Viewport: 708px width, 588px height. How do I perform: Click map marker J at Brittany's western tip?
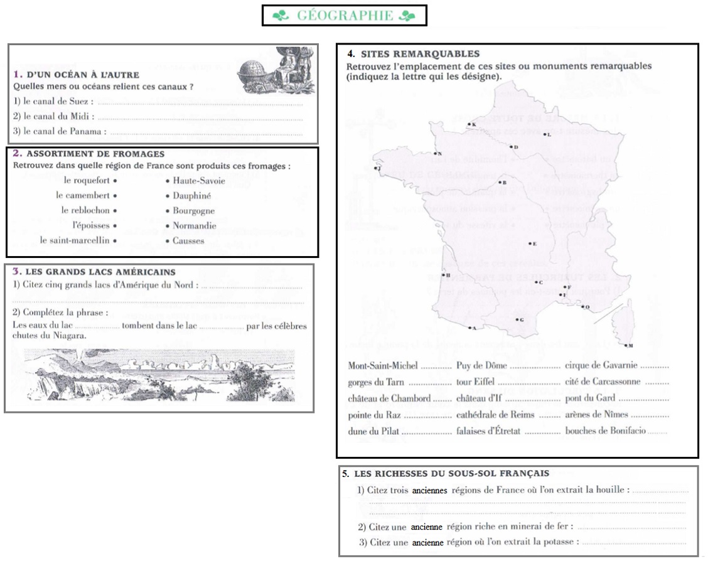[375, 168]
